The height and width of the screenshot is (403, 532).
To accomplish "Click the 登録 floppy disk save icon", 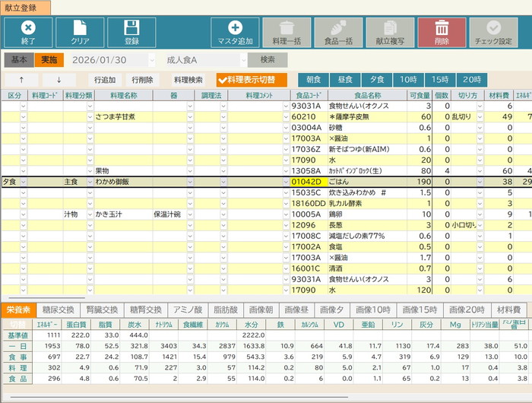I will tap(131, 33).
